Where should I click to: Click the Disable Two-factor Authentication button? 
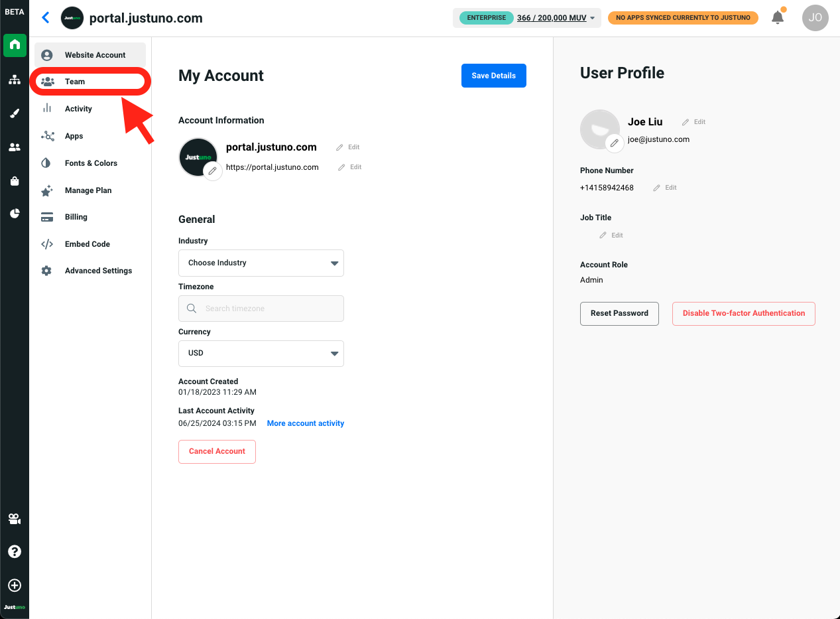coord(743,313)
